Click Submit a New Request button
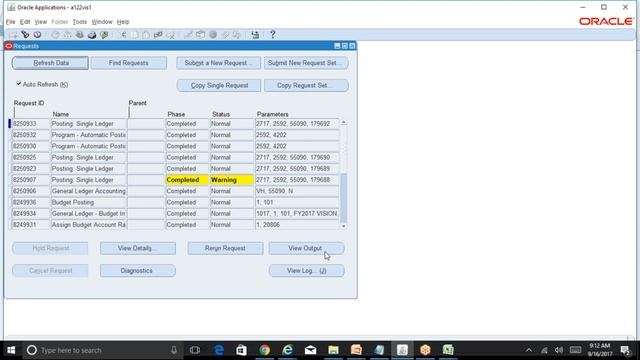 pos(218,63)
